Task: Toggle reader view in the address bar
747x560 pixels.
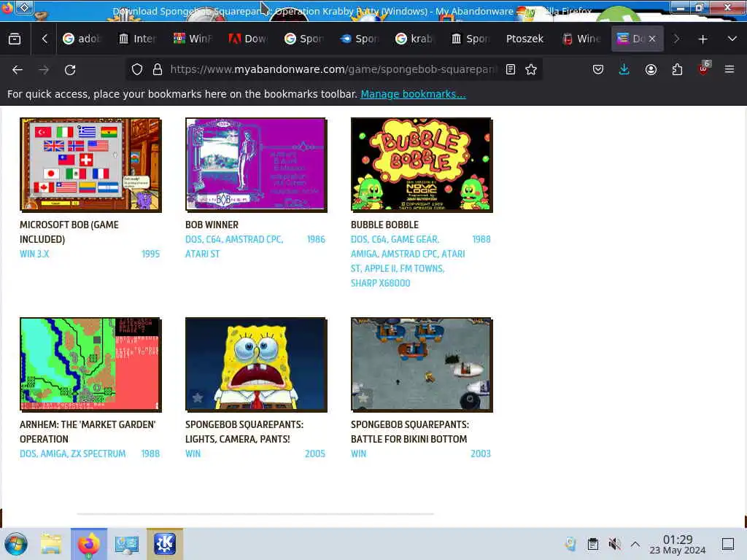Action: click(511, 69)
